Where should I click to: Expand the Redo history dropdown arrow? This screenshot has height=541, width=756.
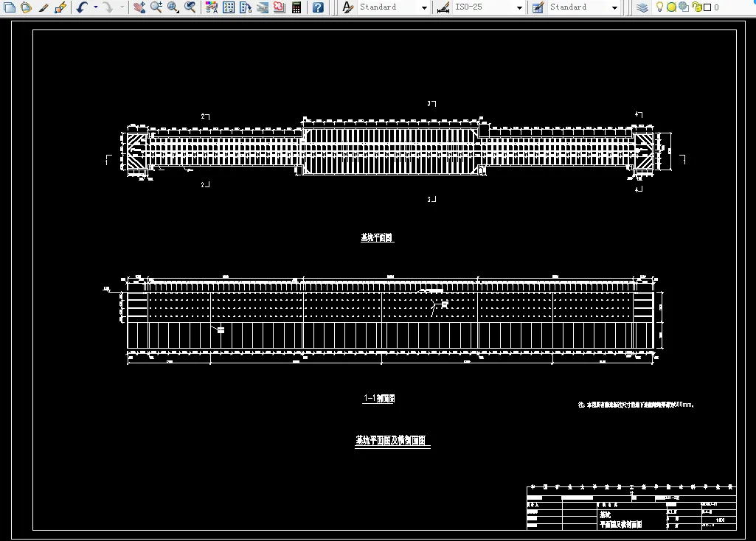[x=122, y=7]
